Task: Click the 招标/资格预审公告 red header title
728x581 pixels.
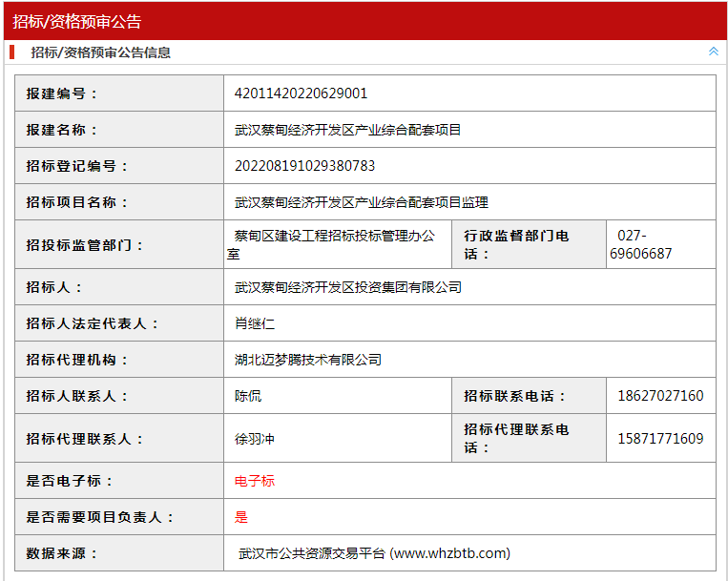Action: (x=76, y=21)
